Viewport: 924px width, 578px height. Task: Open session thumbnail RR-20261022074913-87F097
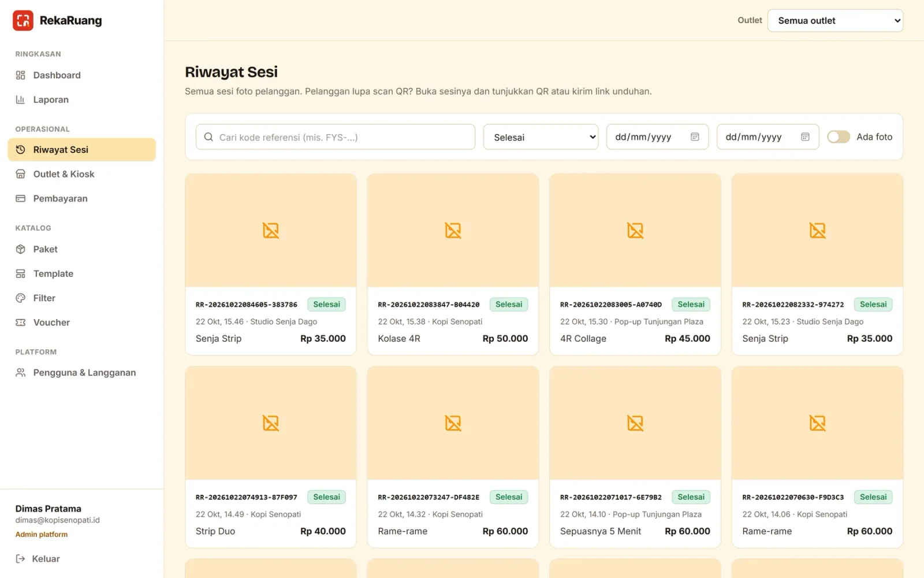pos(271,423)
